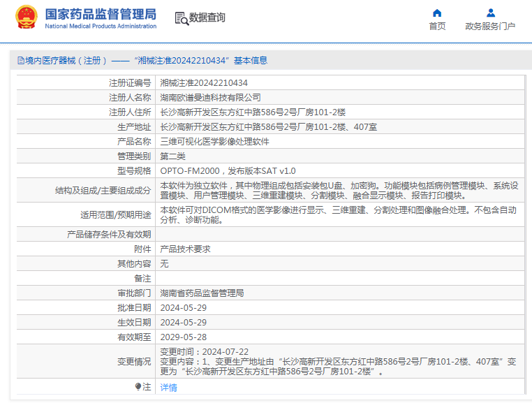Click the 审批部门 label
532x403 pixels.
[x=134, y=293]
